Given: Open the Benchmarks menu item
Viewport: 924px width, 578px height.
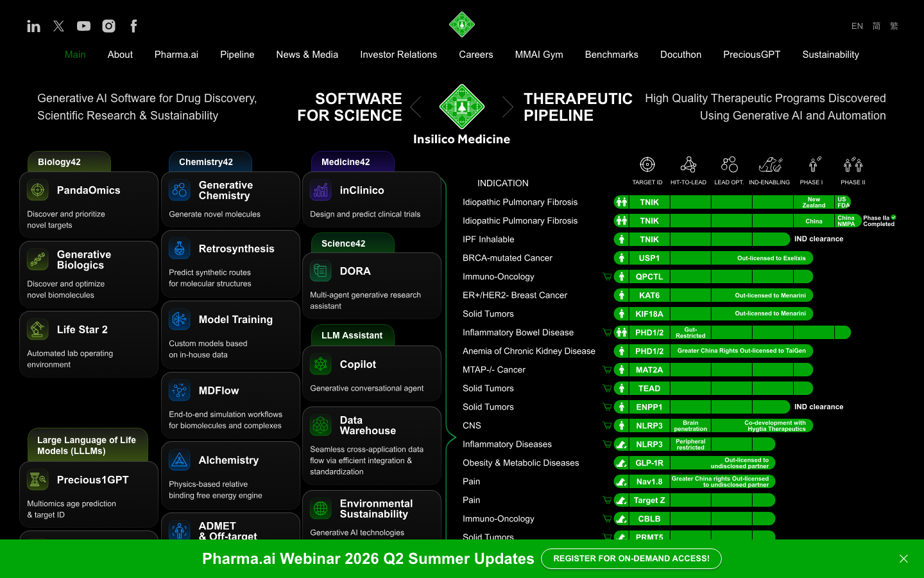Looking at the screenshot, I should coord(612,55).
